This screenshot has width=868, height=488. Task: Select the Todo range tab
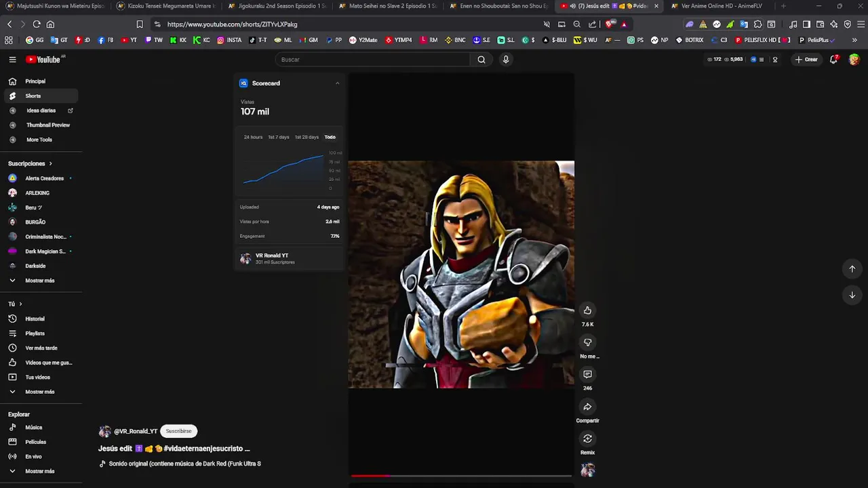point(330,137)
